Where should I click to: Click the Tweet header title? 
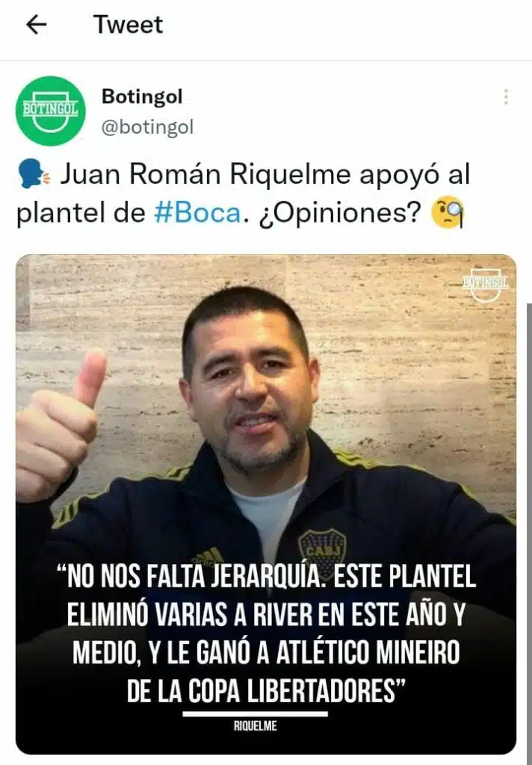pos(128,25)
